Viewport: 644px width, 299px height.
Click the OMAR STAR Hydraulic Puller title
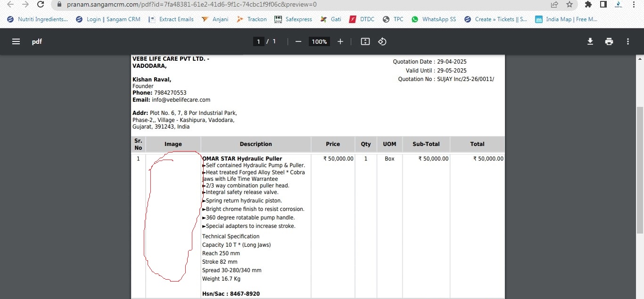(x=242, y=159)
